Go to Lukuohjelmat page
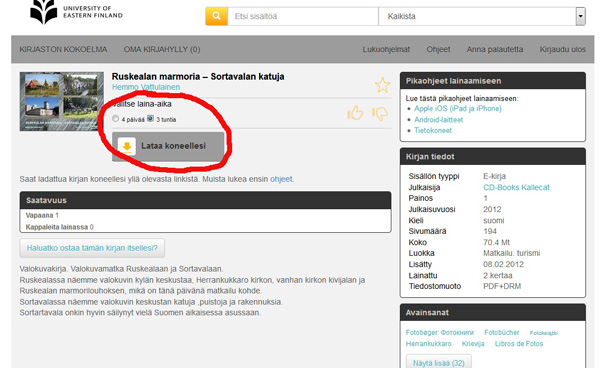Screen dimensions: 600x368 386,49
